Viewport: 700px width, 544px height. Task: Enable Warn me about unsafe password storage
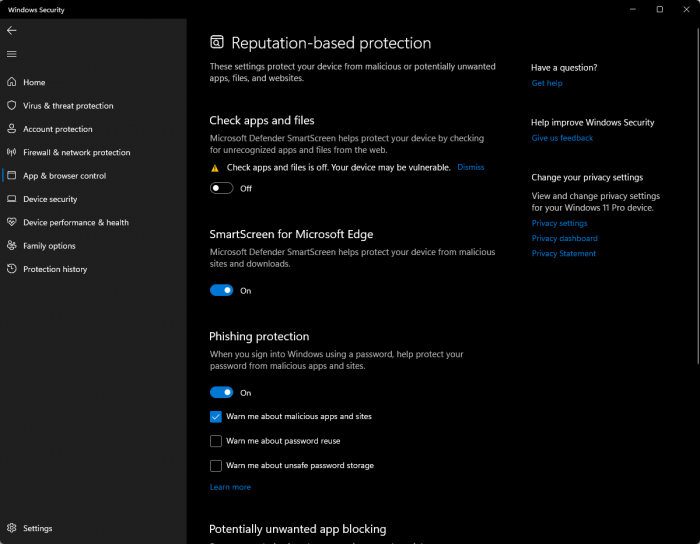(216, 465)
